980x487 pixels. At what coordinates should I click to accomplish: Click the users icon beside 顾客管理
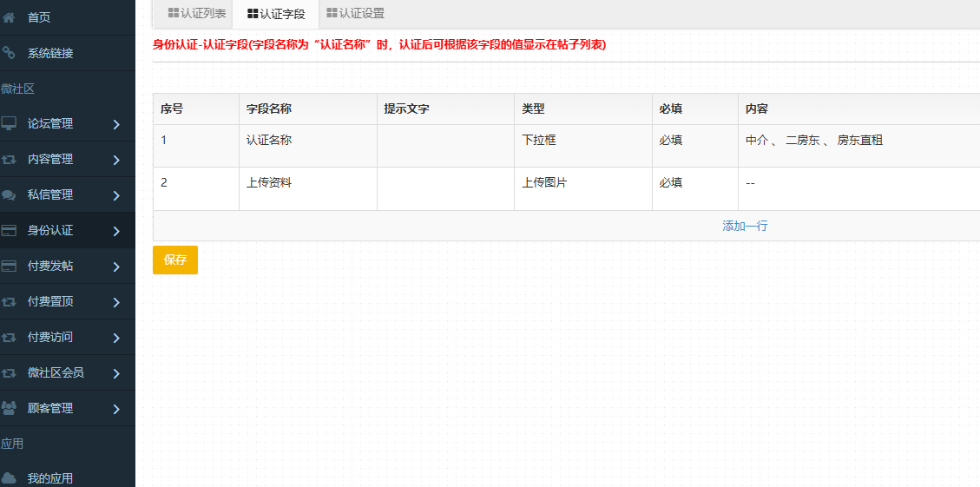(9, 408)
